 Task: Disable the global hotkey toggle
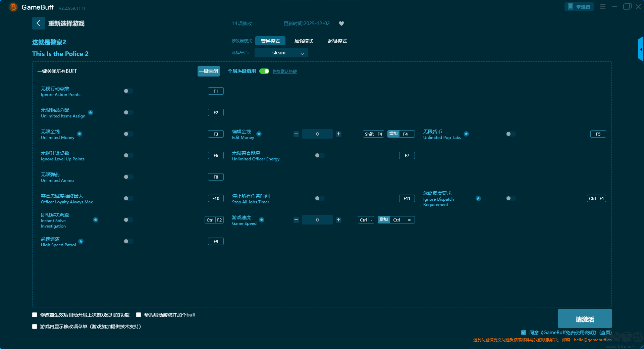[x=264, y=71]
